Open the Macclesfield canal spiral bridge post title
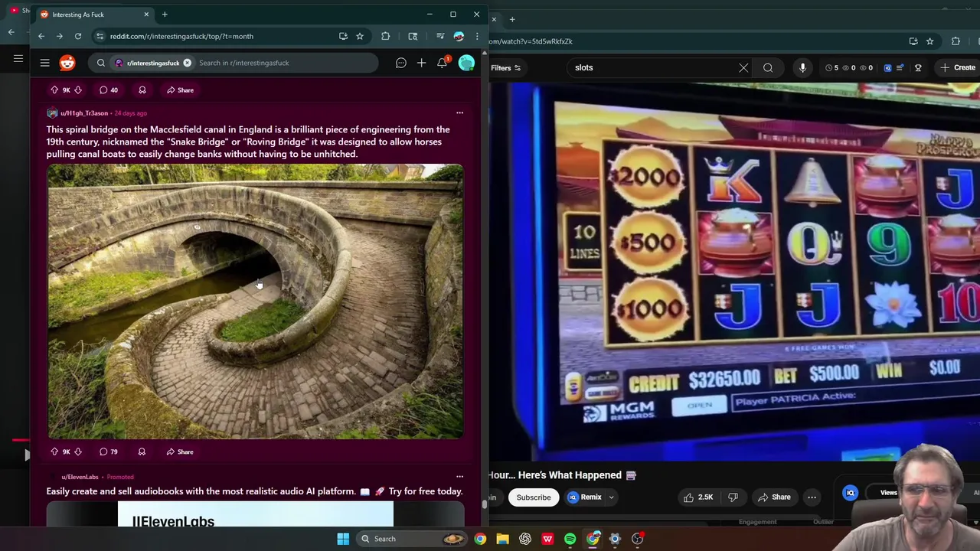Viewport: 980px width, 551px height. click(x=248, y=142)
